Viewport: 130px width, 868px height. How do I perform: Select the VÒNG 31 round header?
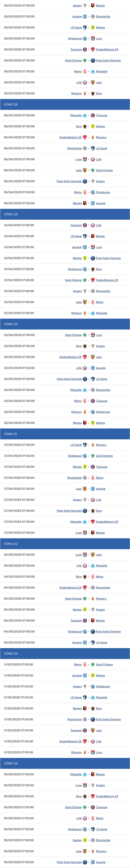[65, 434]
